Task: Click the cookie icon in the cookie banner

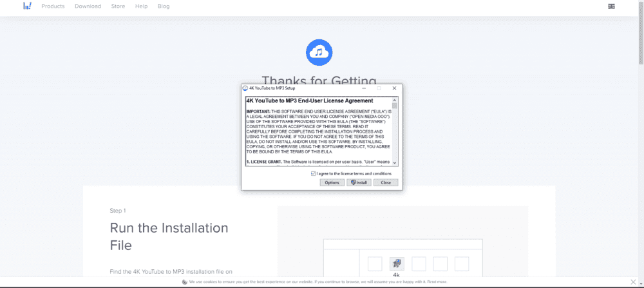Action: point(185,282)
